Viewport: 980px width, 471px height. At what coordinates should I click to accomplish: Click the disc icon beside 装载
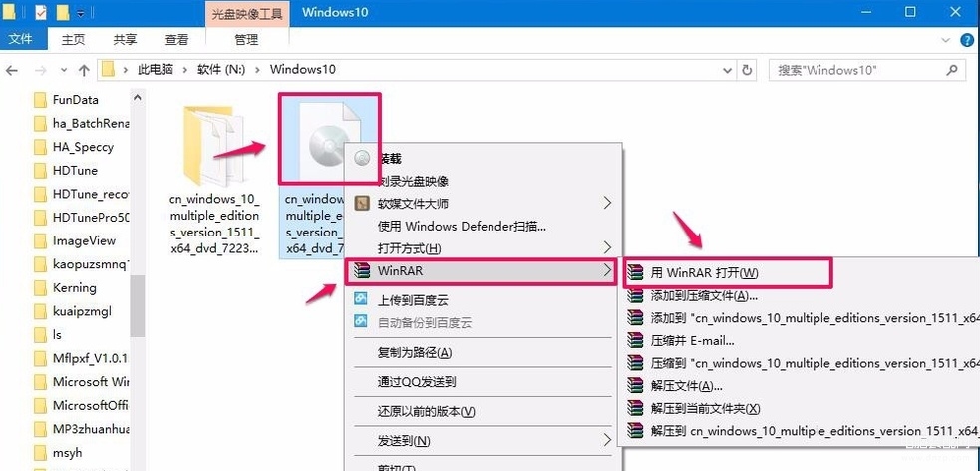362,159
